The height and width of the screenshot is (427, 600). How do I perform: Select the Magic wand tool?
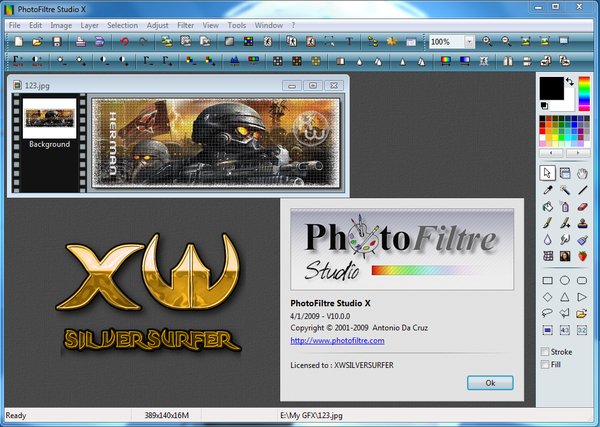(565, 190)
